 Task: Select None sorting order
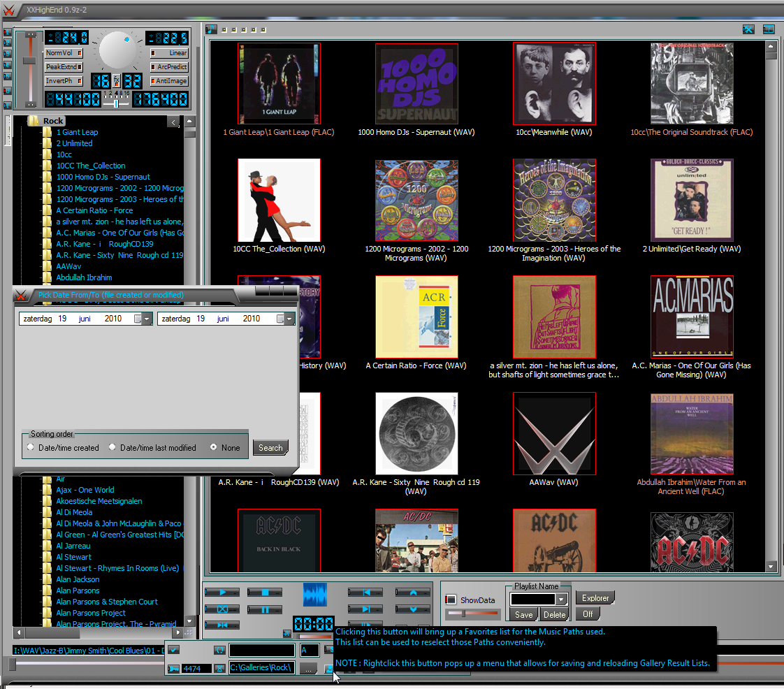[x=214, y=447]
